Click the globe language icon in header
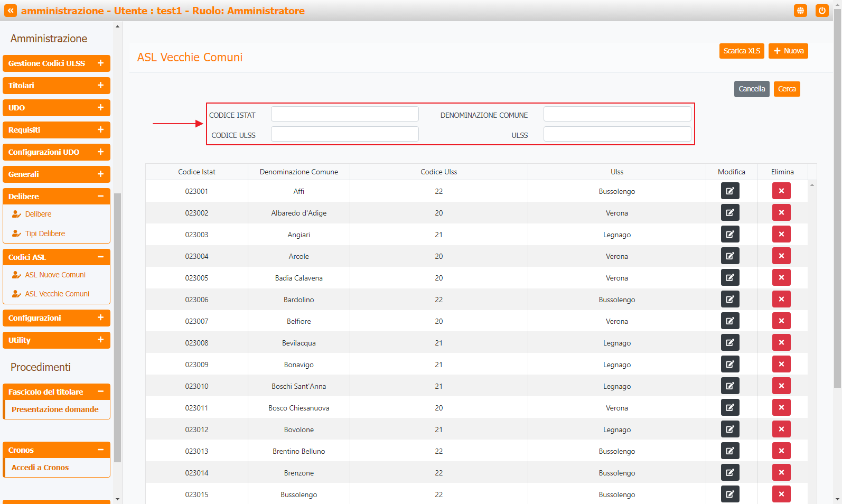842x504 pixels. coord(800,11)
